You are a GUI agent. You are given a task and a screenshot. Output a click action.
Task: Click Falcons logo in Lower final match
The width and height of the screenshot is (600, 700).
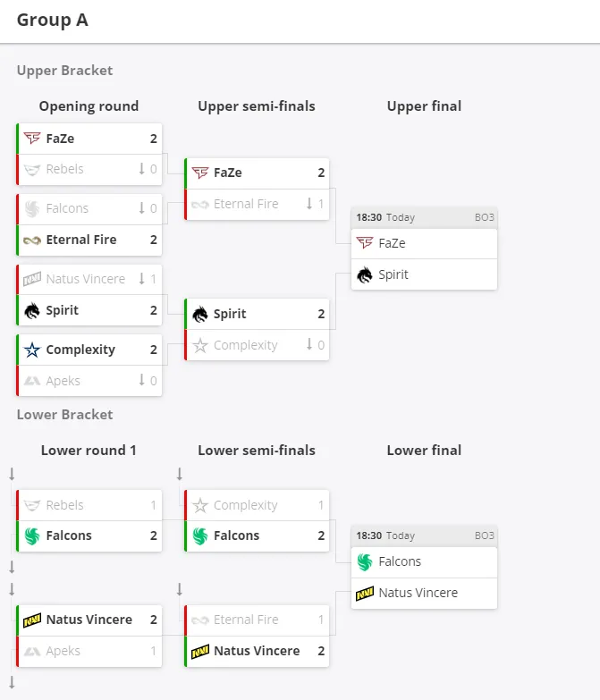(365, 561)
